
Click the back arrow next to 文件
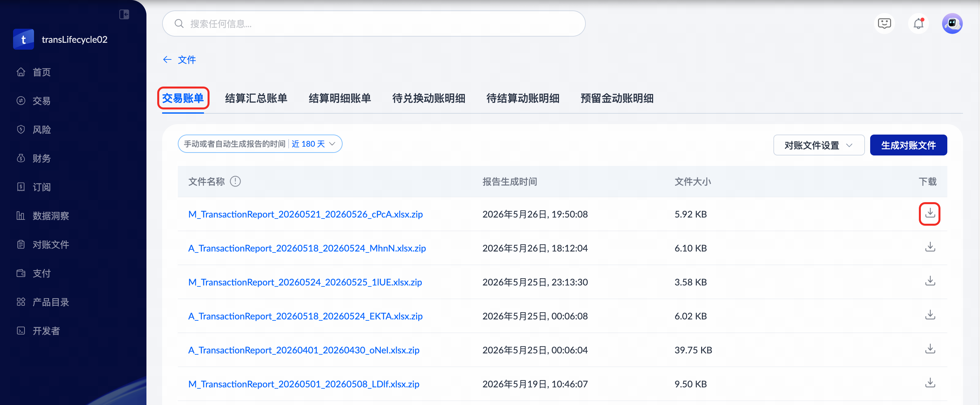pos(167,60)
